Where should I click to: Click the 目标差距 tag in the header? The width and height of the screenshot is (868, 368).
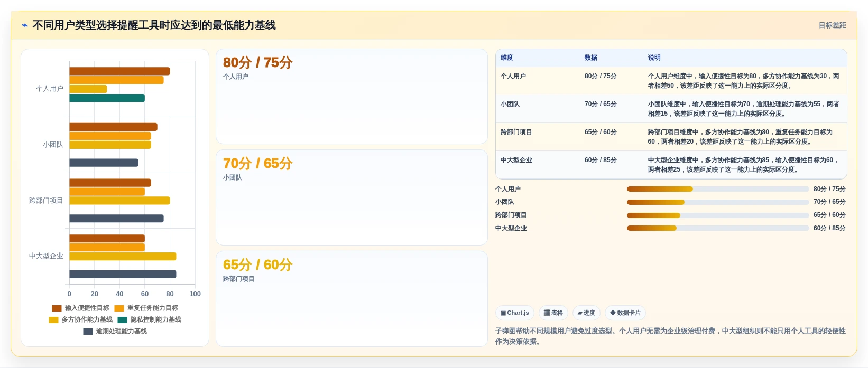pos(832,25)
